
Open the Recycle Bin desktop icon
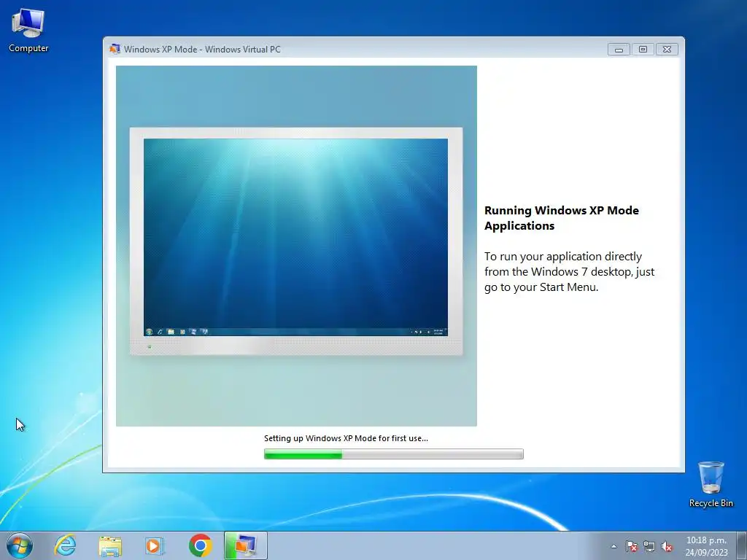711,484
